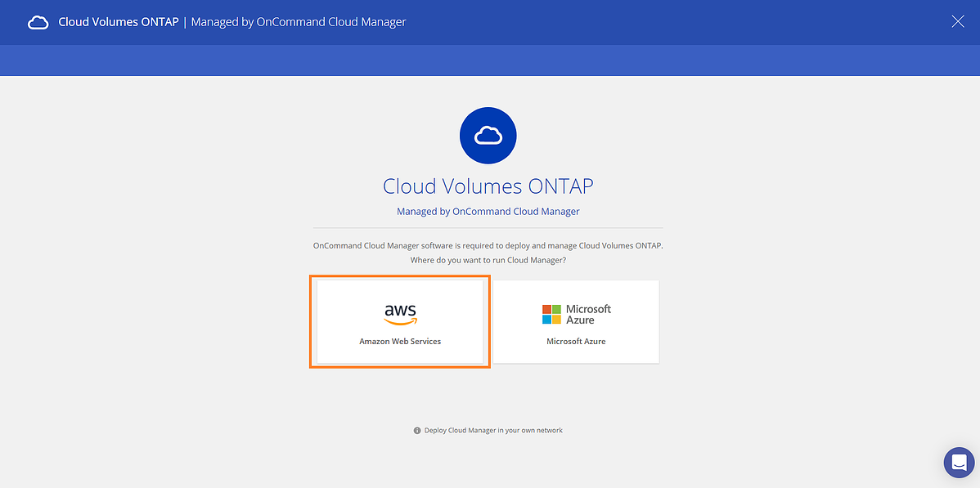980x488 pixels.
Task: Click header text Managed by OnCommand Cloud Manager
Action: pyautogui.click(x=299, y=22)
